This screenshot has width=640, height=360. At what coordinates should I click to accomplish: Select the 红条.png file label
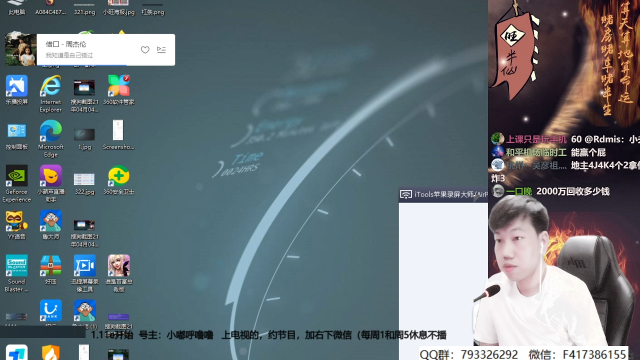pos(153,12)
